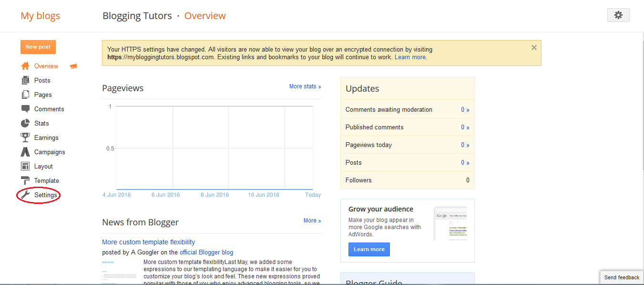
Task: Click the 4 Jun 2016 chart label
Action: pyautogui.click(x=116, y=195)
